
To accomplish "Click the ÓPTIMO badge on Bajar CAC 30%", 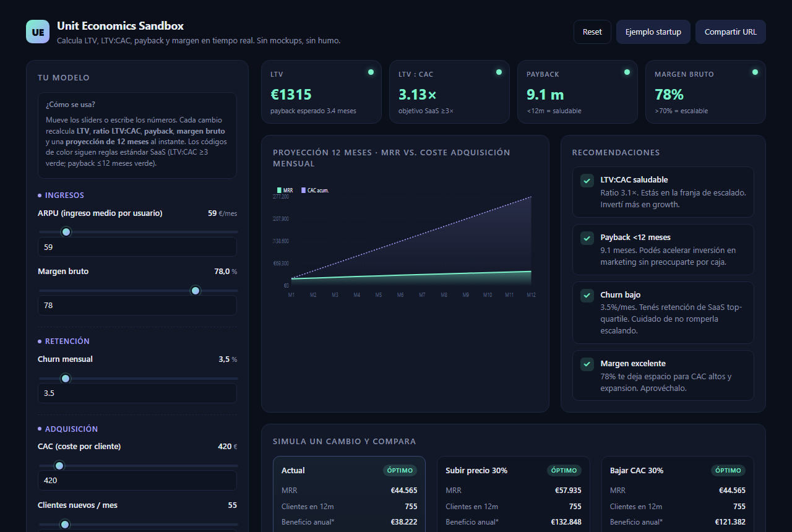I will (728, 471).
